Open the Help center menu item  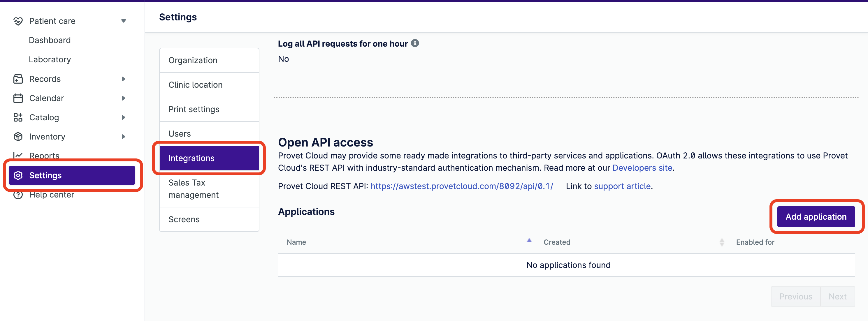click(52, 195)
